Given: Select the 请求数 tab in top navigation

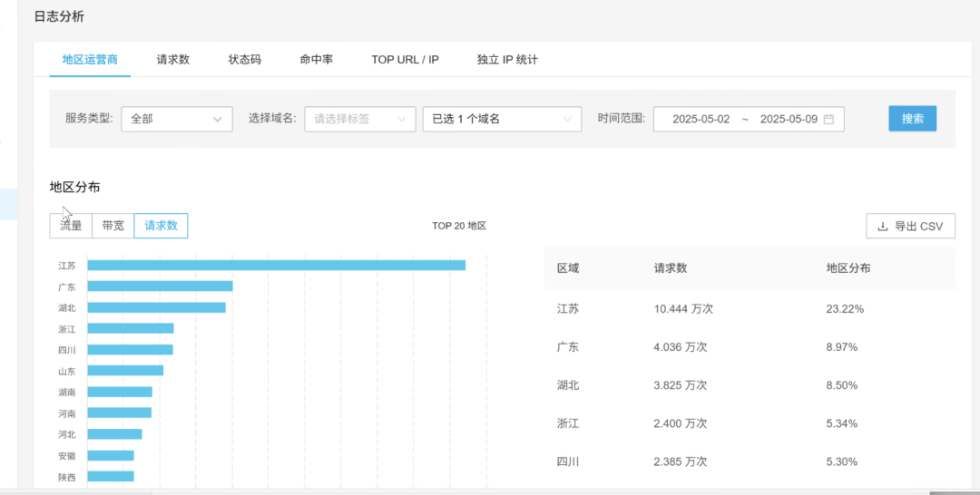Looking at the screenshot, I should tap(173, 60).
